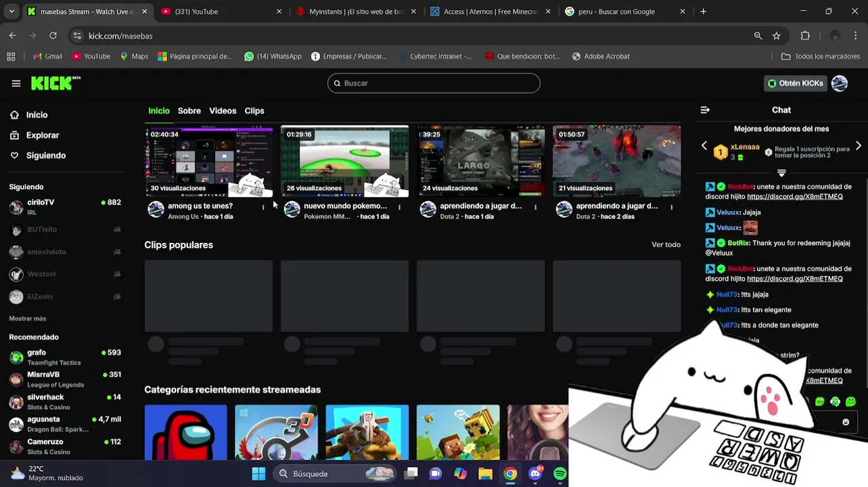Open BUTIsito channel in followed list
The image size is (868, 487).
click(65, 230)
